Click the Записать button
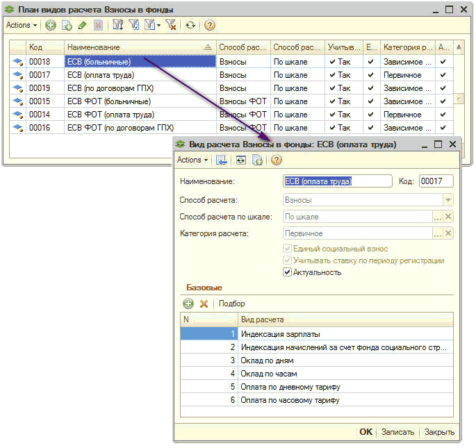This screenshot has height=448, width=476. click(x=397, y=431)
